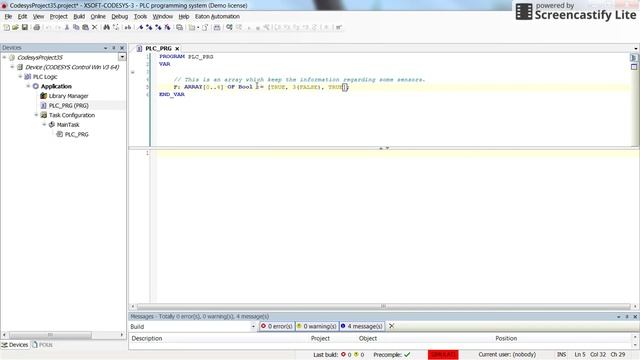Collapse the CodesysProject35 root node
This screenshot has width=640, height=360.
4,58
